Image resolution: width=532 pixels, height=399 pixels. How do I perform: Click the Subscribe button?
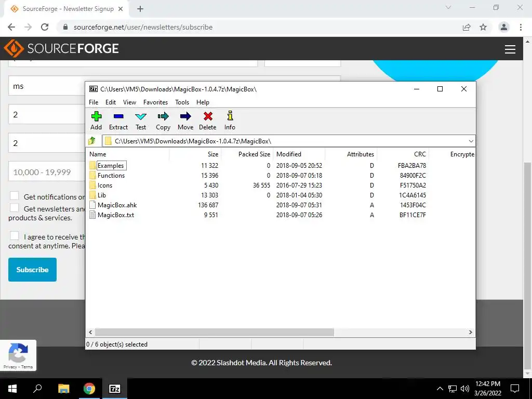click(x=33, y=270)
